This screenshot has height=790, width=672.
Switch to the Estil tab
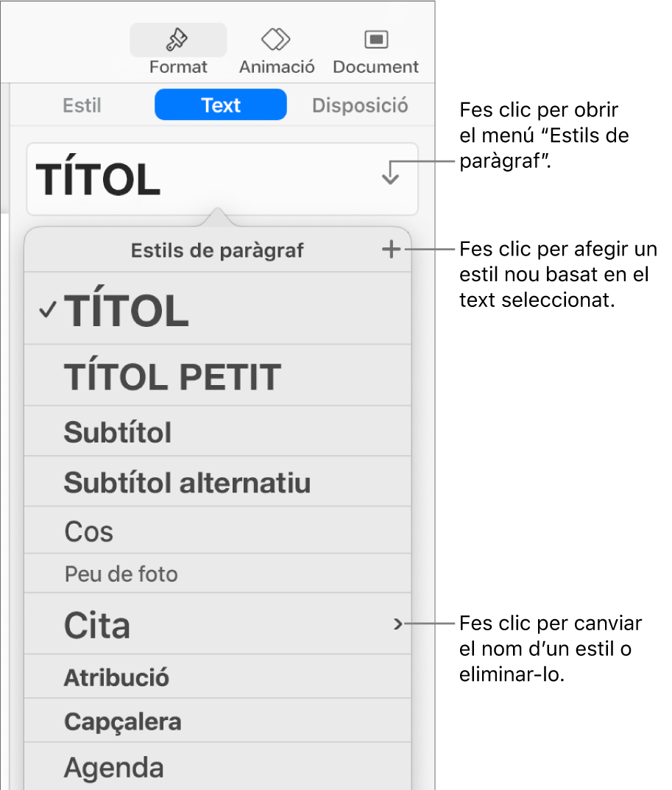click(x=82, y=105)
